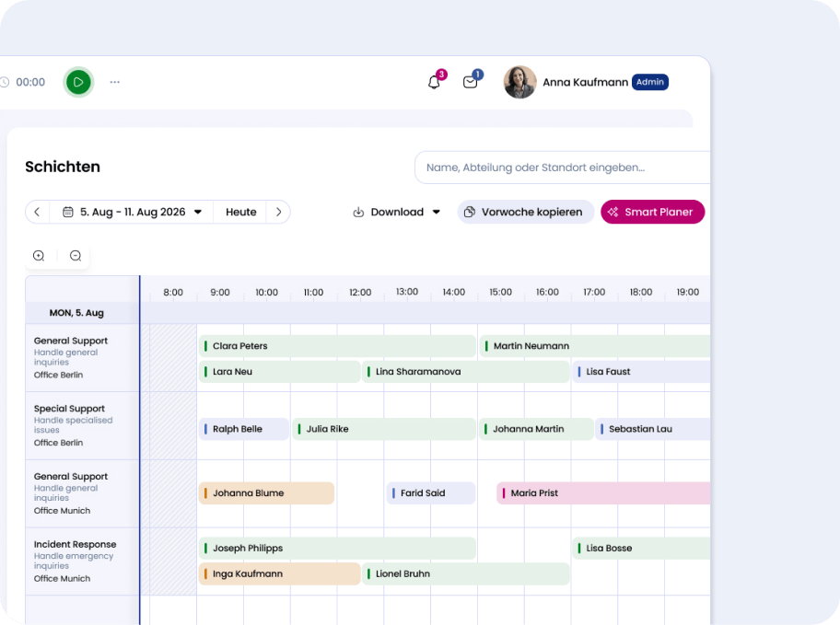The height and width of the screenshot is (625, 840).
Task: Click Anna Kaufmann's profile avatar
Action: [519, 82]
